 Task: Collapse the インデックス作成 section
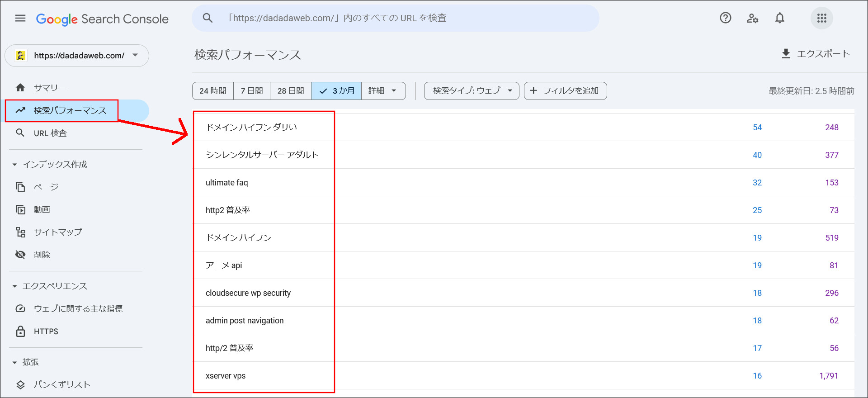click(14, 165)
